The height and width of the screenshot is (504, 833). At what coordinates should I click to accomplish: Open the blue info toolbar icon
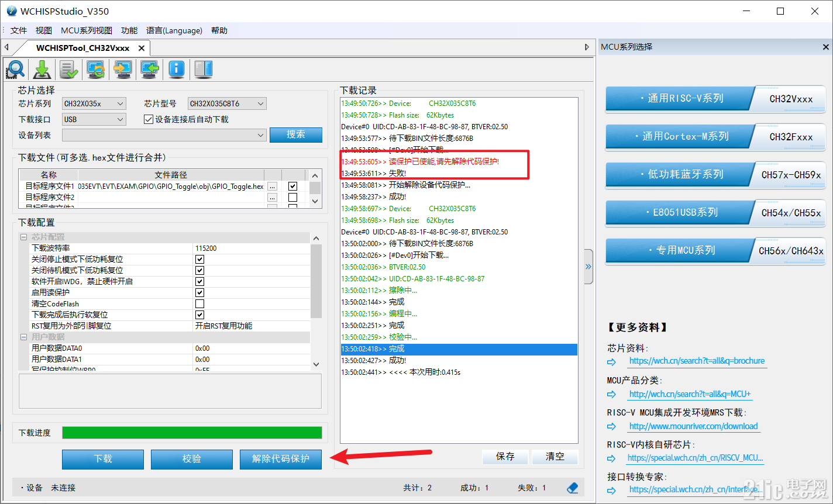(177, 70)
